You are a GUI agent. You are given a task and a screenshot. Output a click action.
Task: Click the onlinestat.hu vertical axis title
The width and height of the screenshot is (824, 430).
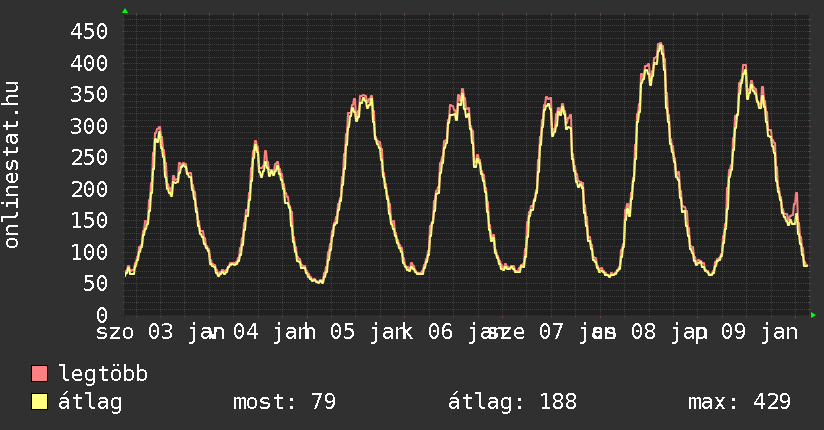pos(12,166)
